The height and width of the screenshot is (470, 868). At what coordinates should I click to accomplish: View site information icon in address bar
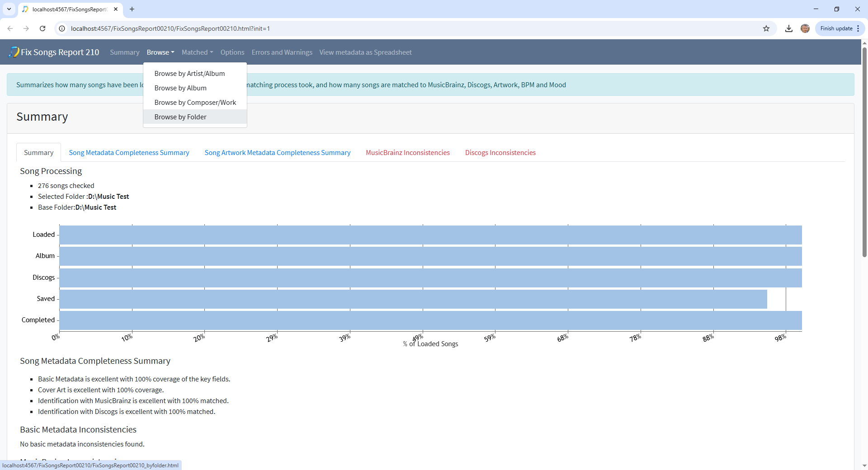click(x=62, y=28)
